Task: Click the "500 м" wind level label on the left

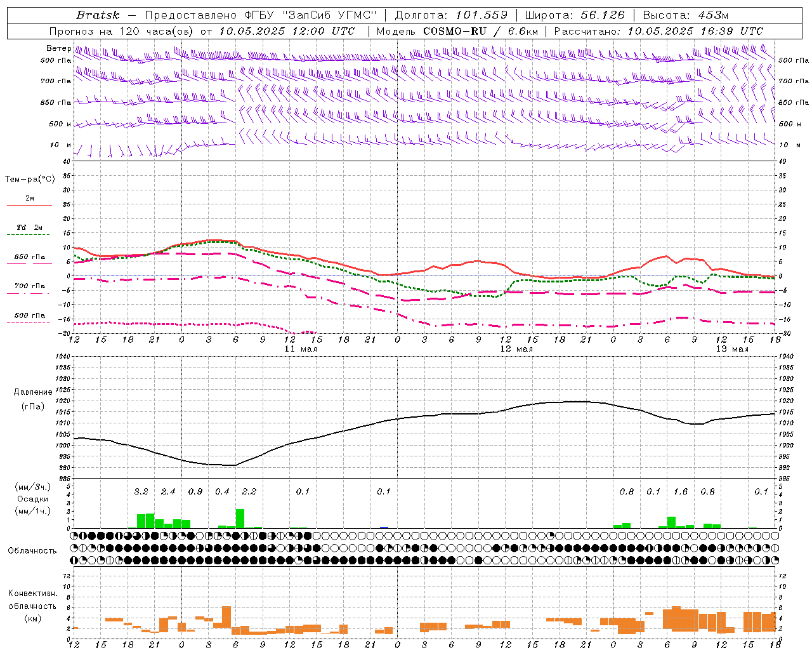Action: click(60, 124)
